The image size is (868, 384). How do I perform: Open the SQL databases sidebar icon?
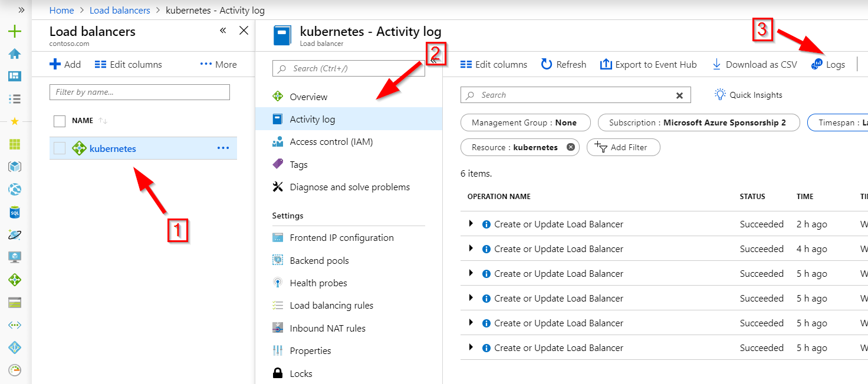15,211
